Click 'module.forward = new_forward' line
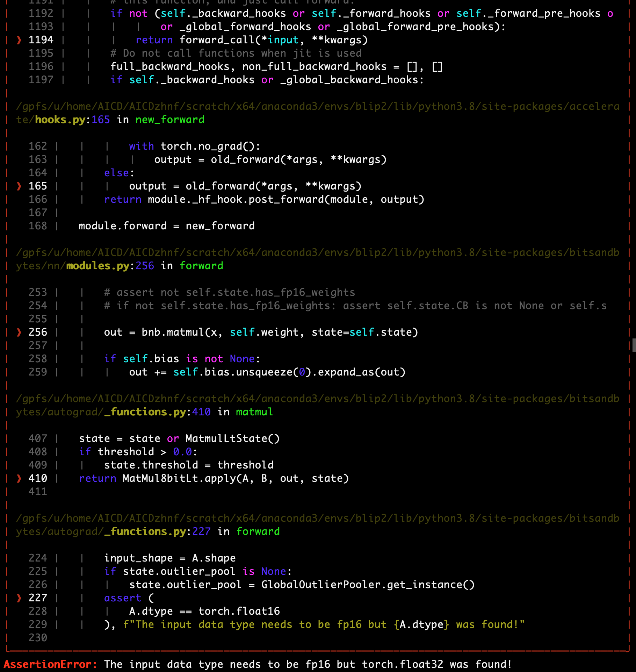 [x=167, y=226]
